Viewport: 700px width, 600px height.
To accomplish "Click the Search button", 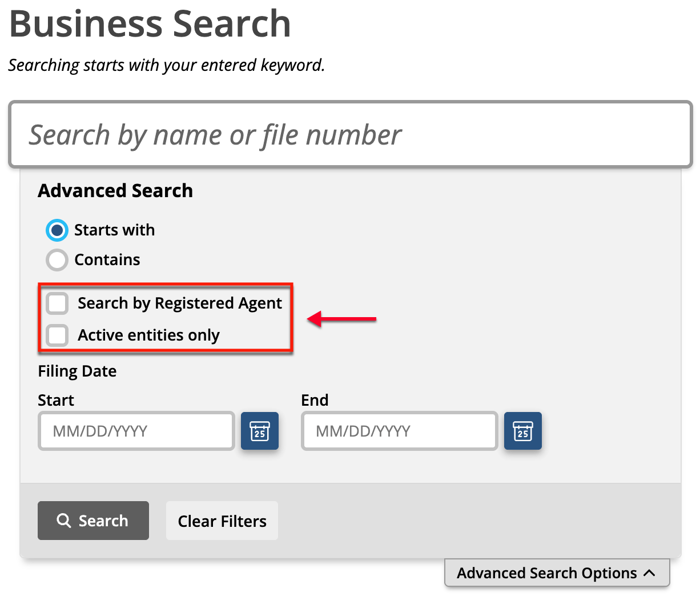I will (93, 521).
